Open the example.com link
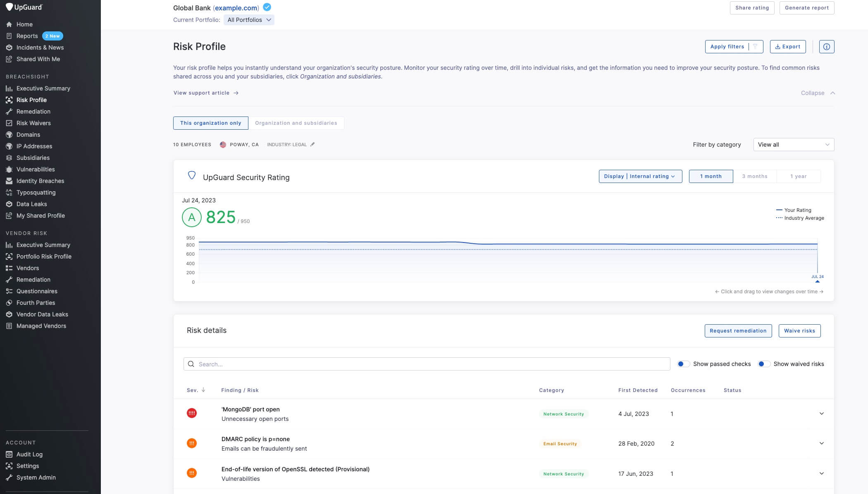The height and width of the screenshot is (494, 868). tap(236, 8)
